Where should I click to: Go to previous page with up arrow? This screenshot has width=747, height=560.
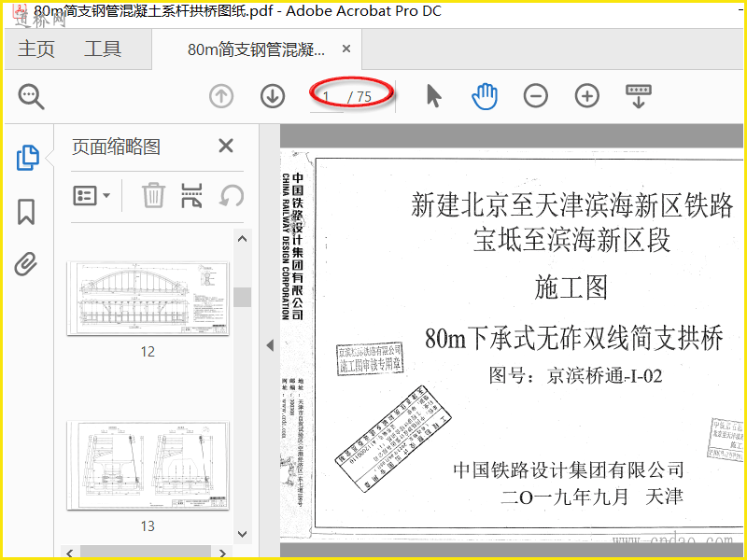(x=221, y=96)
